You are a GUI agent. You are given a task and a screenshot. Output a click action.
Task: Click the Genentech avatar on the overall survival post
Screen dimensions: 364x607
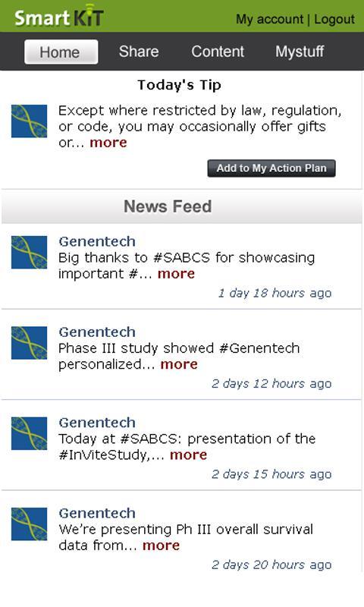[29, 524]
